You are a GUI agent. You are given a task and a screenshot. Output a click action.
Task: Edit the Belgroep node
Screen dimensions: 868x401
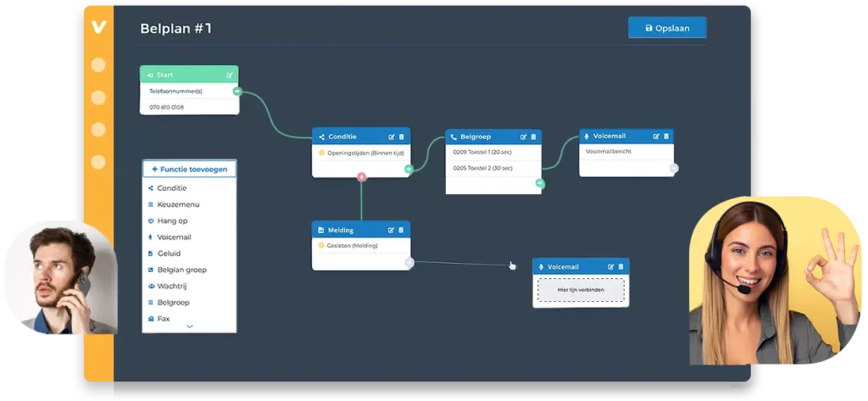[x=524, y=136]
